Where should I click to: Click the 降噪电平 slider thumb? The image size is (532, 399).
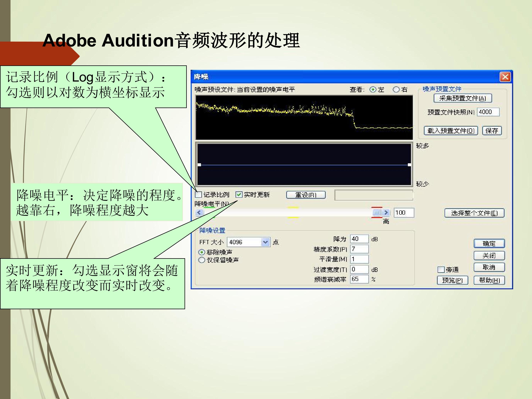[x=377, y=213]
